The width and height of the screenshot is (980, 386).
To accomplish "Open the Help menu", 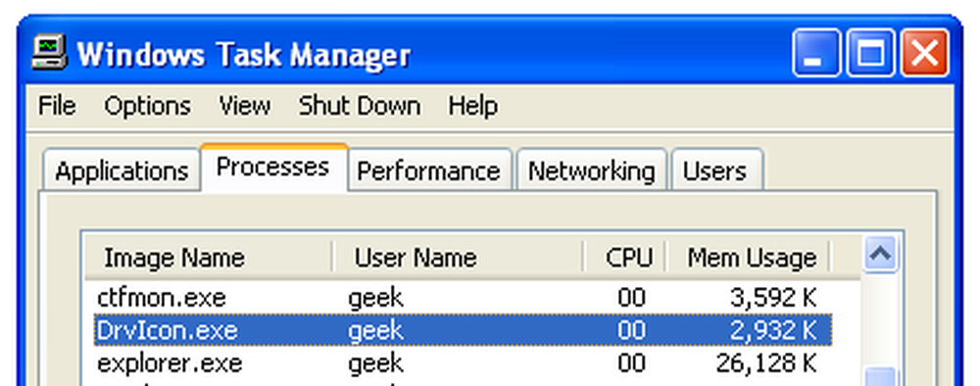I will coord(473,106).
